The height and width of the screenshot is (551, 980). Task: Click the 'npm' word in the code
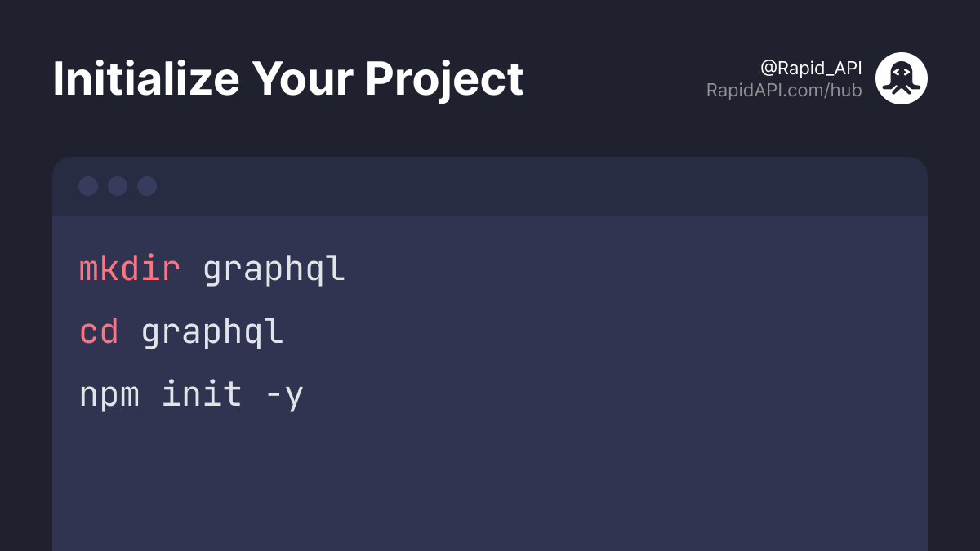(109, 396)
